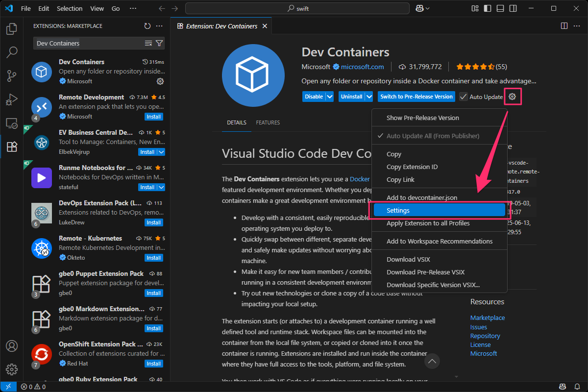Expand the Uninstall button dropdown arrow
Viewport: 588px width, 392px height.
(368, 97)
